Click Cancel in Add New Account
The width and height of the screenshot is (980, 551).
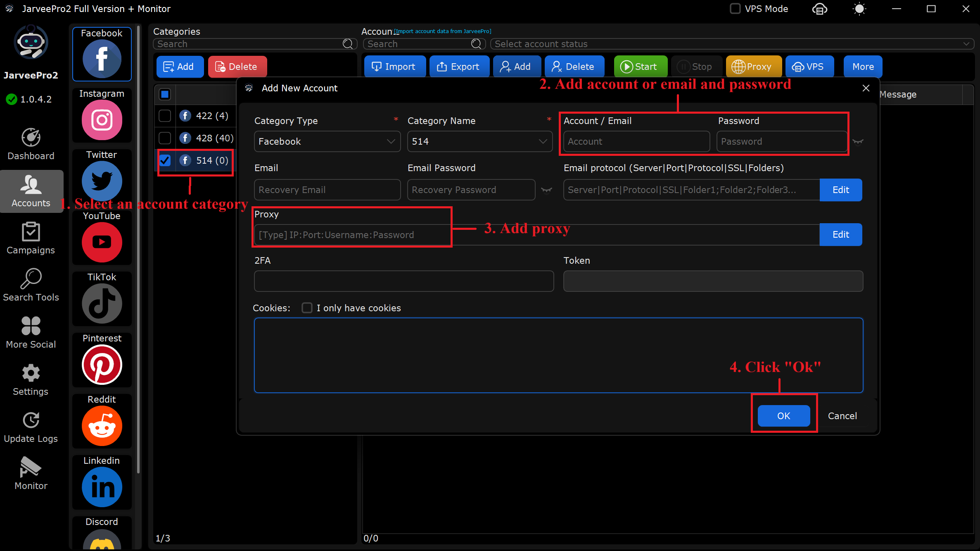tap(842, 415)
